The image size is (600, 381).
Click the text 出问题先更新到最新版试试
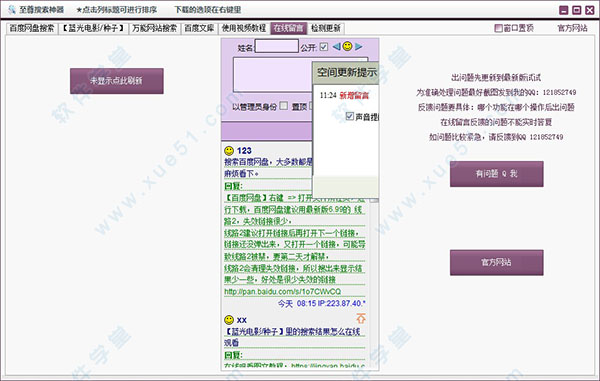coord(496,78)
